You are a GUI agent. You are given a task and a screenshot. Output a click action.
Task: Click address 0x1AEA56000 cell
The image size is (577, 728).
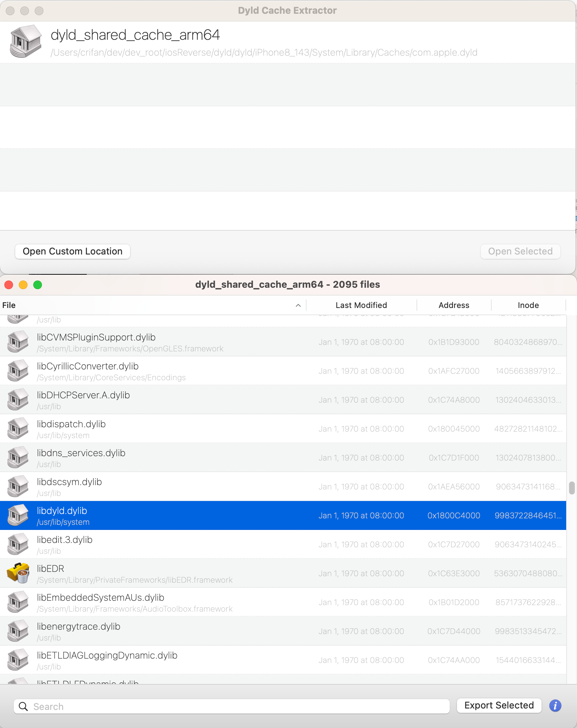[454, 487]
